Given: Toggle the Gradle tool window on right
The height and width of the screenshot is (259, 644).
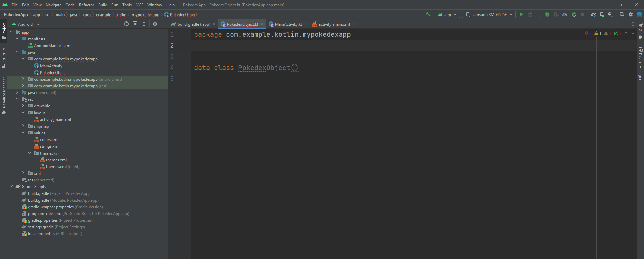Looking at the screenshot, I should pyautogui.click(x=640, y=31).
